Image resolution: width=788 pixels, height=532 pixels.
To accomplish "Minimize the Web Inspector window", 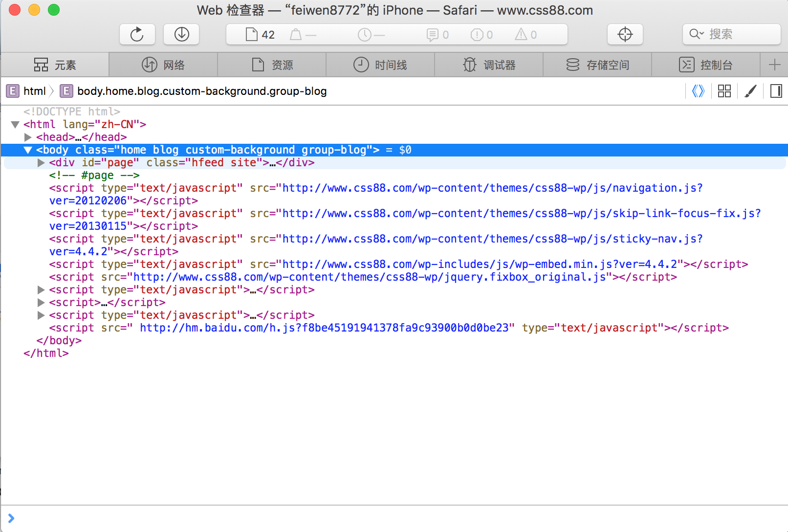I will [x=34, y=10].
